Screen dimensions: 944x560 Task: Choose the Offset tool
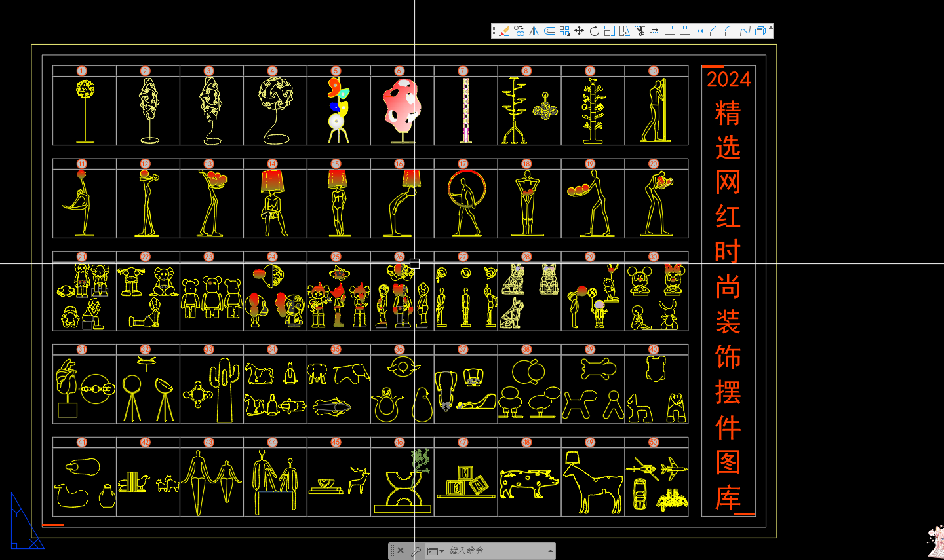(549, 31)
